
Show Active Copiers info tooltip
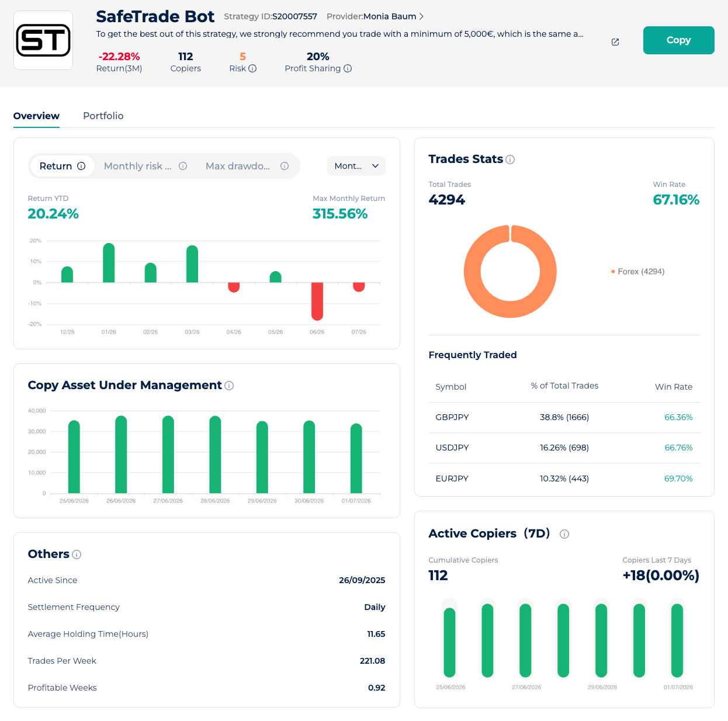564,534
